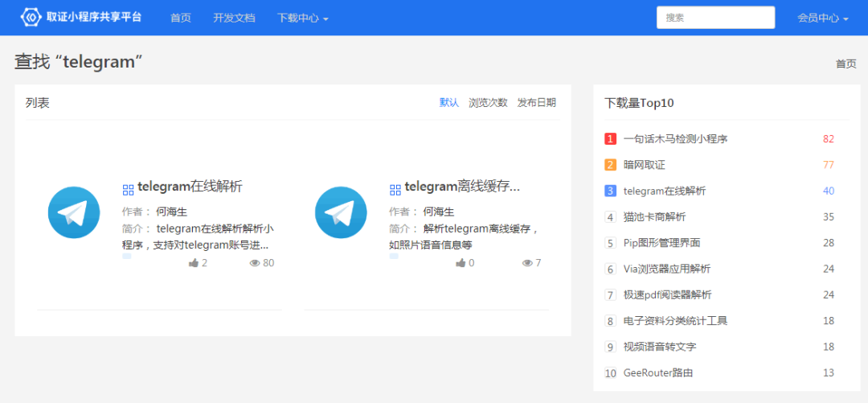Click author 何海生 of telegram离线缓存
This screenshot has width=868, height=403.
coord(439,212)
